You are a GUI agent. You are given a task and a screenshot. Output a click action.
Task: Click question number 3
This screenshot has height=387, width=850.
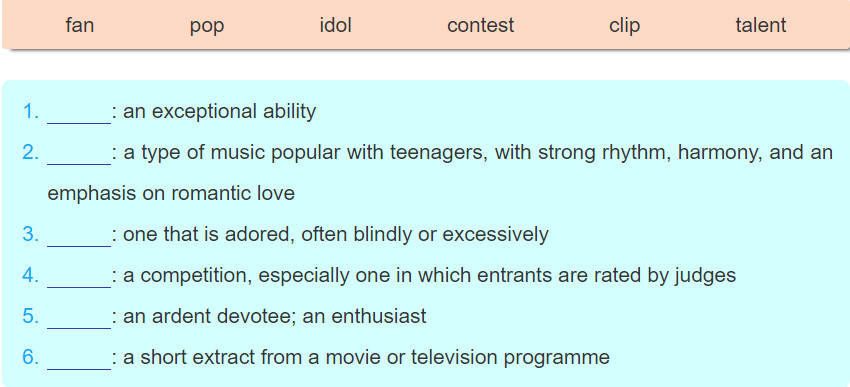tap(31, 235)
